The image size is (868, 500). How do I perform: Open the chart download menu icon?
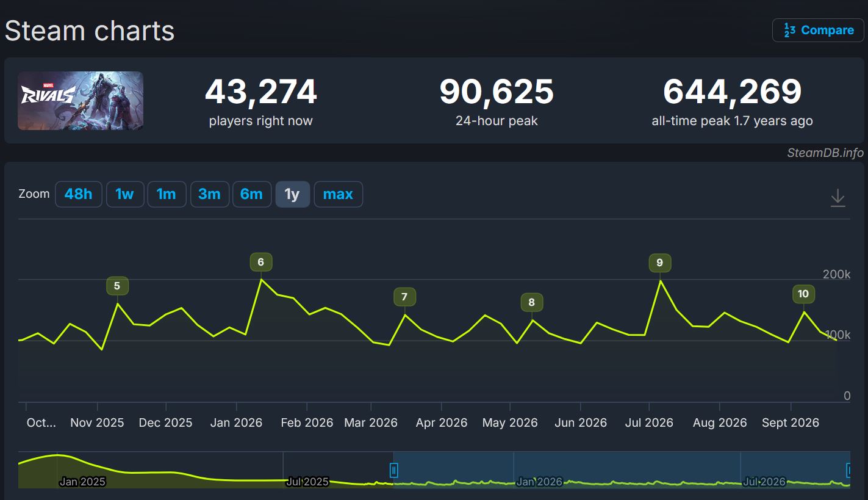[838, 198]
